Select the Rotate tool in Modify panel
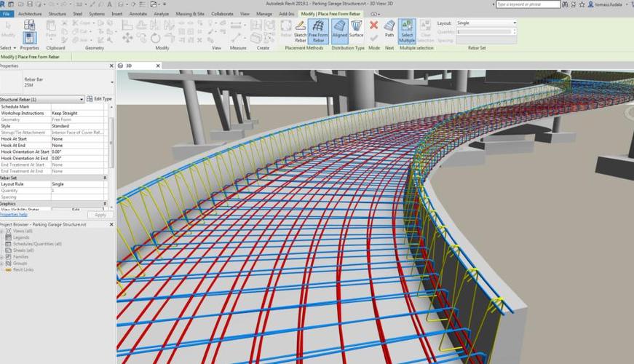 tap(155, 39)
